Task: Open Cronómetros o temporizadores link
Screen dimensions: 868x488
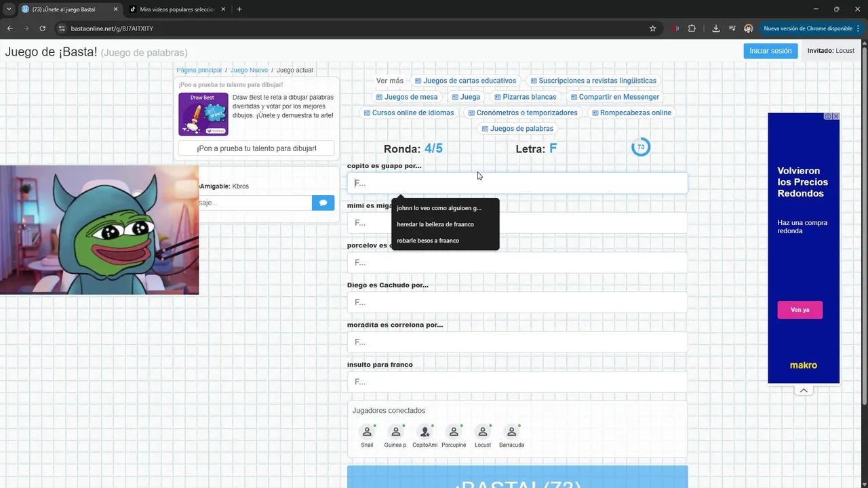Action: 523,113
